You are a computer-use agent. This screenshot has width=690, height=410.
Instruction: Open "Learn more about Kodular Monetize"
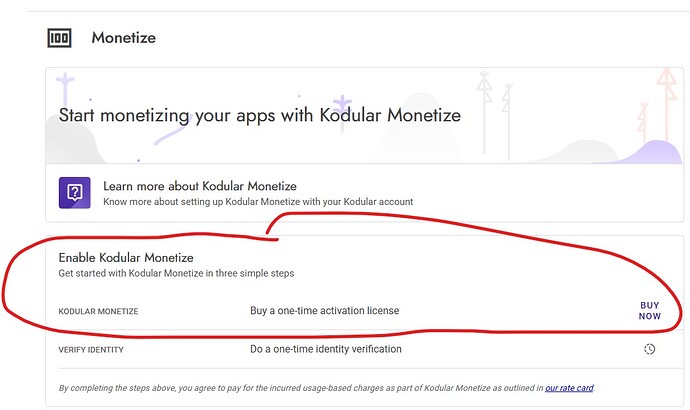(200, 186)
